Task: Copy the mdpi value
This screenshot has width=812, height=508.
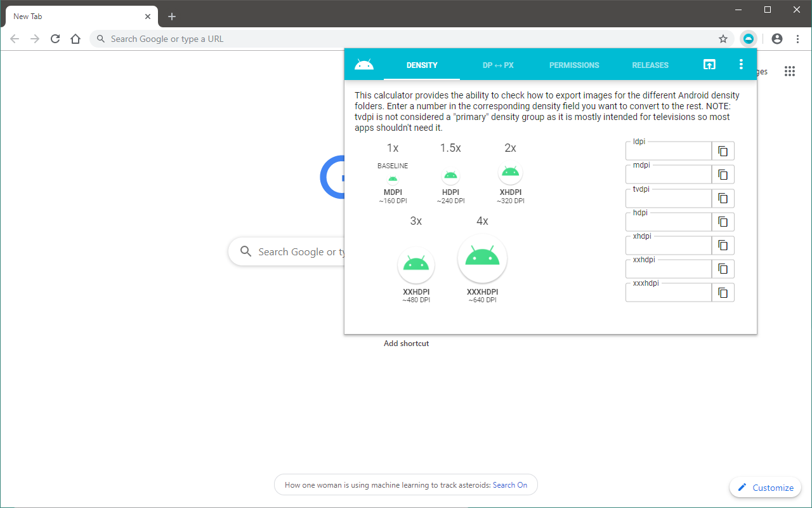Action: pos(723,175)
